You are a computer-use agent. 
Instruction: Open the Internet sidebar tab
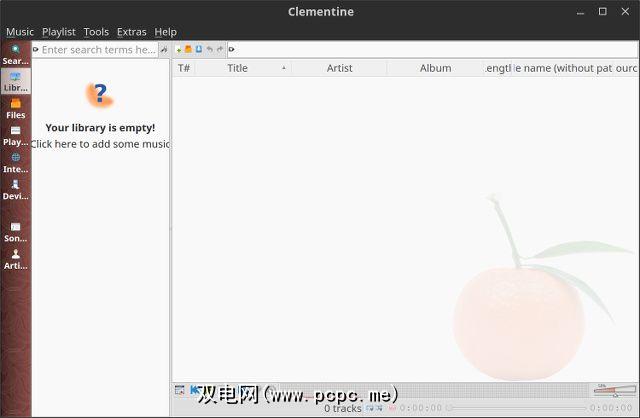[16, 162]
